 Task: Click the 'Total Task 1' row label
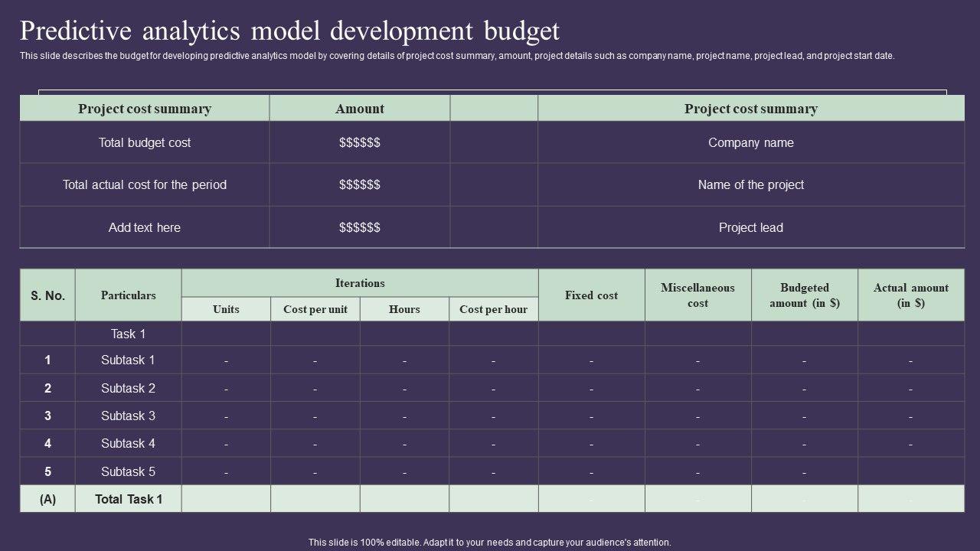pyautogui.click(x=129, y=499)
